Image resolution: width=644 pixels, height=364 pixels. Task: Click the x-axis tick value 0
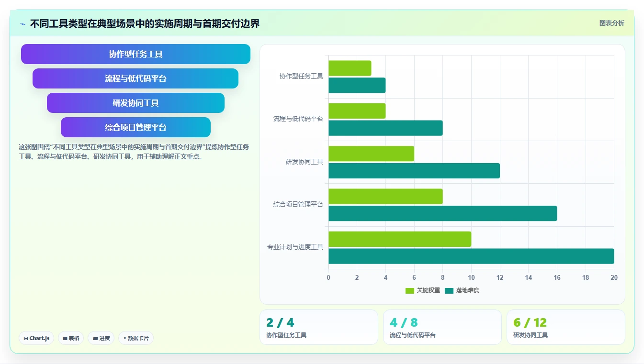tap(328, 277)
